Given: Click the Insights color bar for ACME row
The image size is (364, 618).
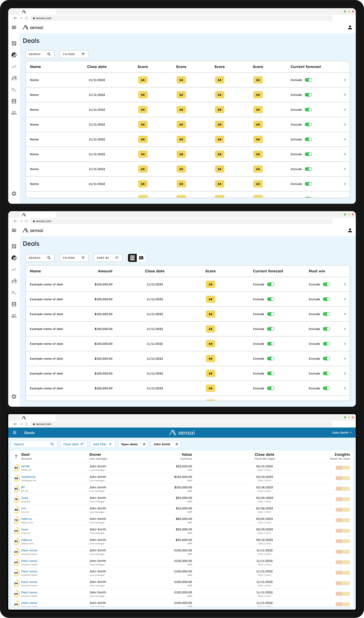Looking at the screenshot, I should pos(342,468).
